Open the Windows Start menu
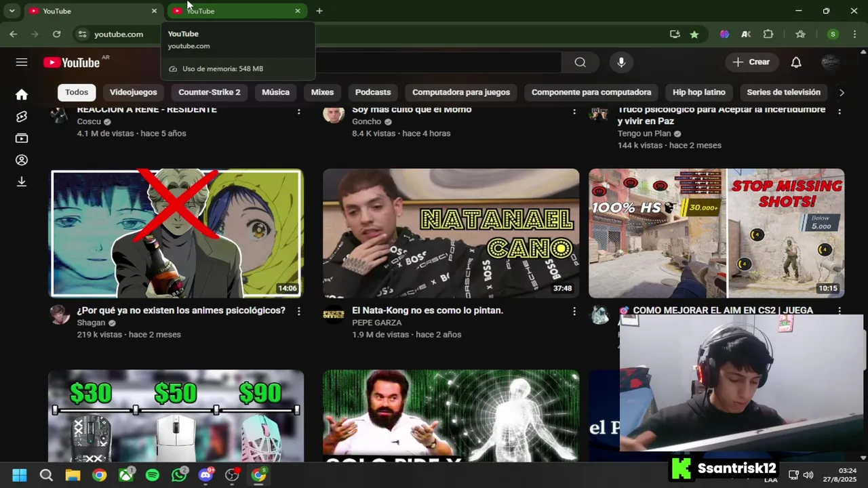Image resolution: width=868 pixels, height=488 pixels. click(x=20, y=475)
